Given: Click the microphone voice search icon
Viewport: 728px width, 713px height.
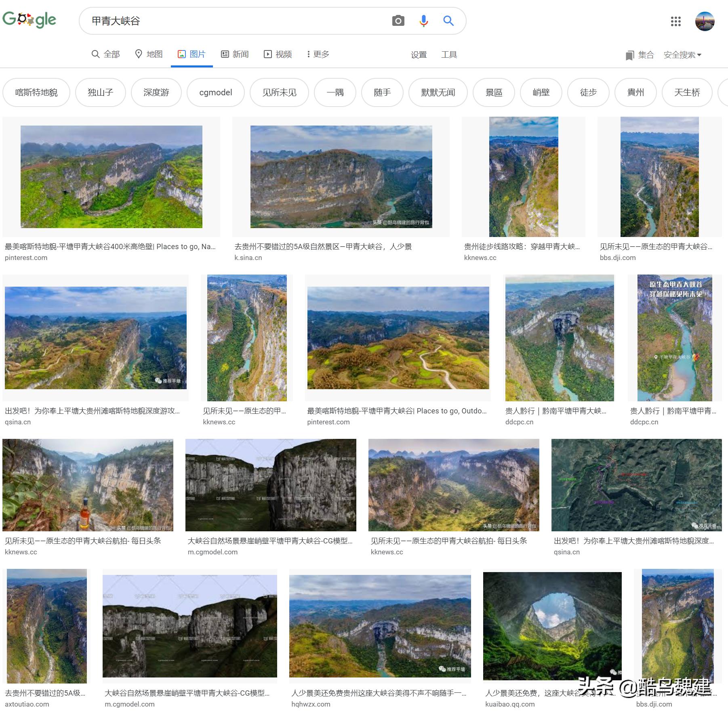Looking at the screenshot, I should pos(423,21).
